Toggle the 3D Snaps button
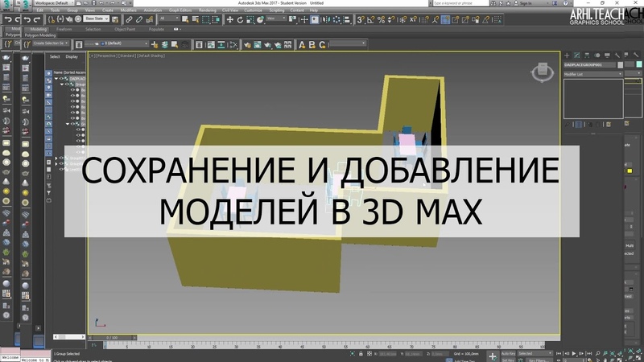The width and height of the screenshot is (644, 362). (360, 19)
